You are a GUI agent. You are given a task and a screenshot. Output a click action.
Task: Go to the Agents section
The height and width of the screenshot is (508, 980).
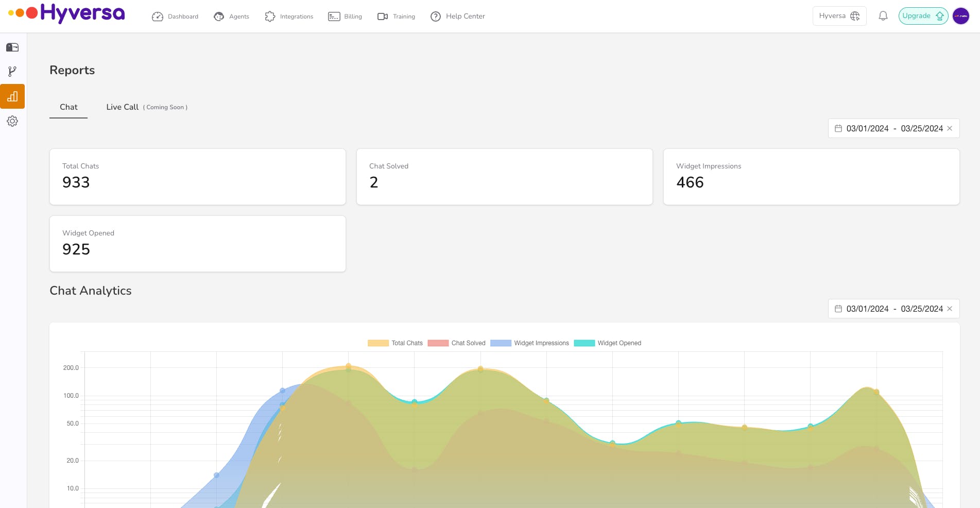coord(231,16)
